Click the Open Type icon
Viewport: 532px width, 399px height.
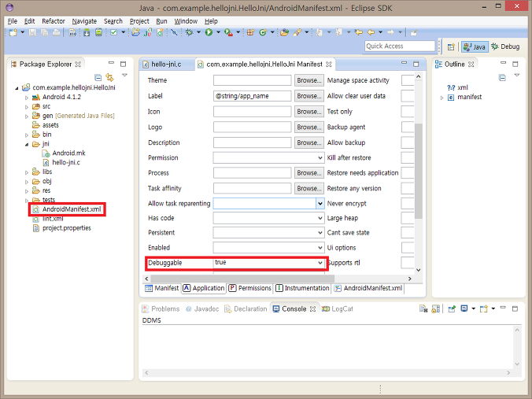pyautogui.click(x=285, y=32)
